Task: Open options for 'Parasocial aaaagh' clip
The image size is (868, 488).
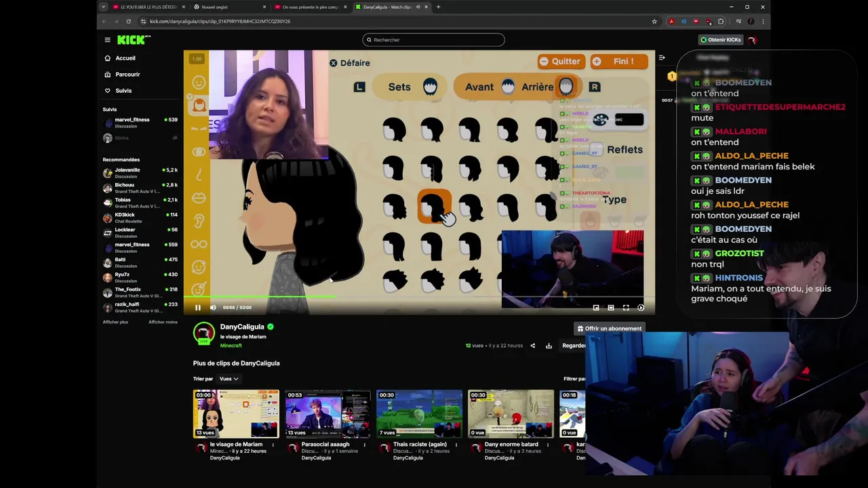Action: [364, 445]
